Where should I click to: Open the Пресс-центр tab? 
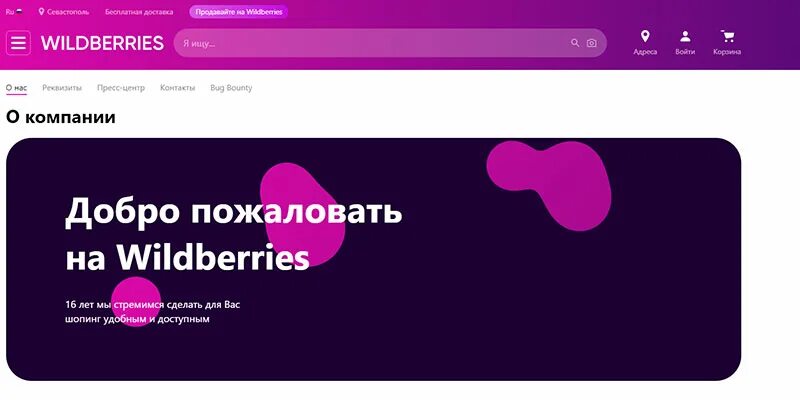pyautogui.click(x=121, y=88)
